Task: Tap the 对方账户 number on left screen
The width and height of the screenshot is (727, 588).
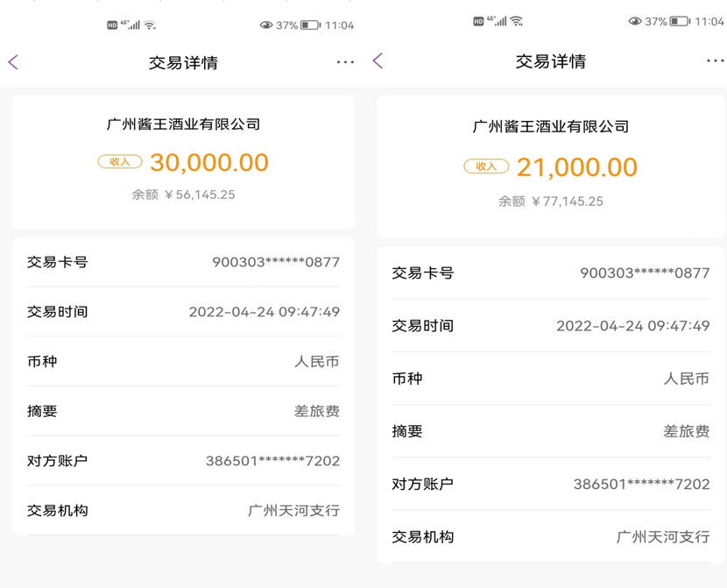Action: 272,461
